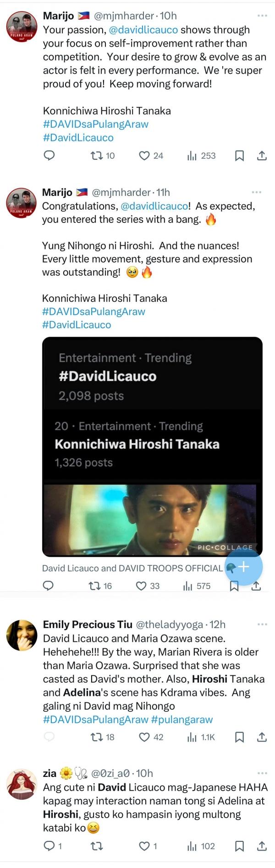Open the @davidlicauco mention in 11h tweet
Image resolution: width=275 pixels, height=868 pixels.
154,206
